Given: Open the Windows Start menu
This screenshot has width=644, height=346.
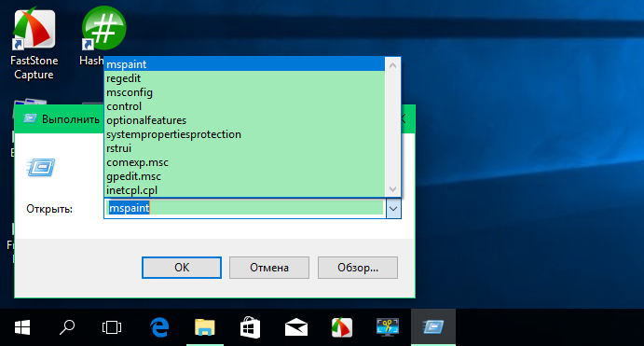Looking at the screenshot, I should pyautogui.click(x=22, y=327).
